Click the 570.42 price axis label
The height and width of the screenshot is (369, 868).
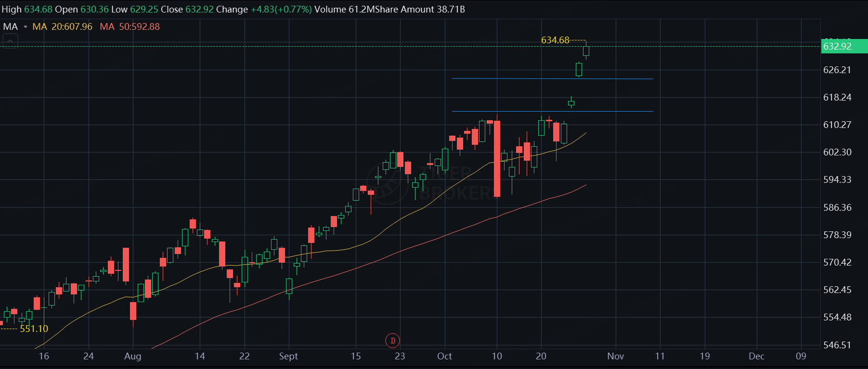pyautogui.click(x=837, y=262)
